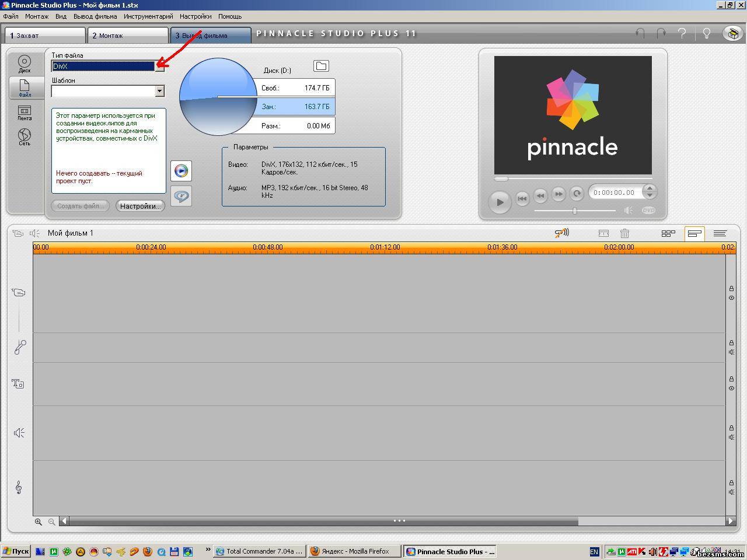Click the title overlay track icon
Image resolution: width=747 pixels, height=560 pixels.
[18, 383]
